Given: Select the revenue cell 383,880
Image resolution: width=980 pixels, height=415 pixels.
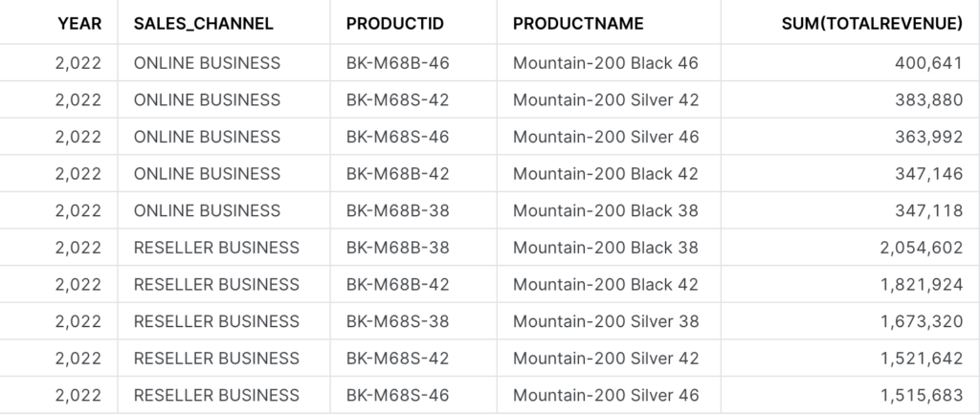Looking at the screenshot, I should click(851, 99).
